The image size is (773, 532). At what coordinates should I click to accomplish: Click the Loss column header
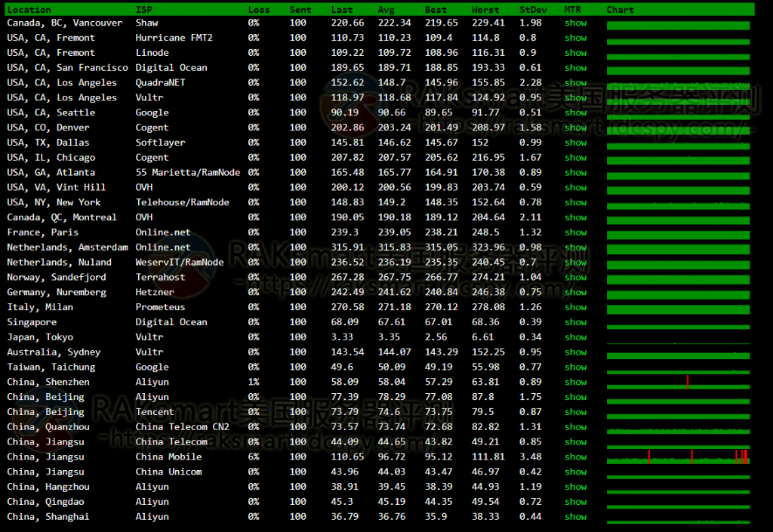click(x=259, y=9)
